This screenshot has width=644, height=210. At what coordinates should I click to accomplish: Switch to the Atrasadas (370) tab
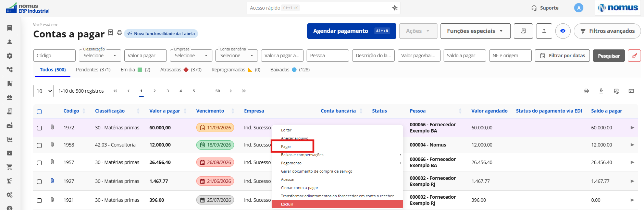(x=181, y=70)
